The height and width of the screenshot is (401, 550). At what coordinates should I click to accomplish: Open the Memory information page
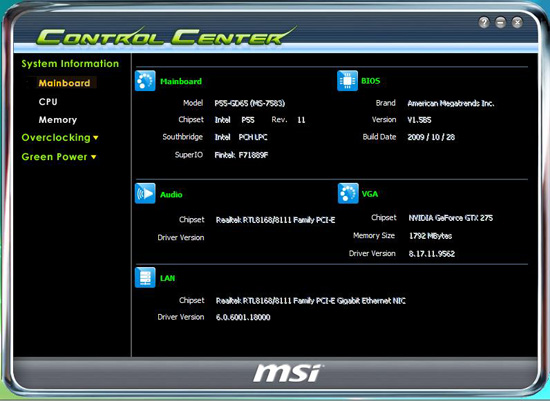click(x=58, y=120)
